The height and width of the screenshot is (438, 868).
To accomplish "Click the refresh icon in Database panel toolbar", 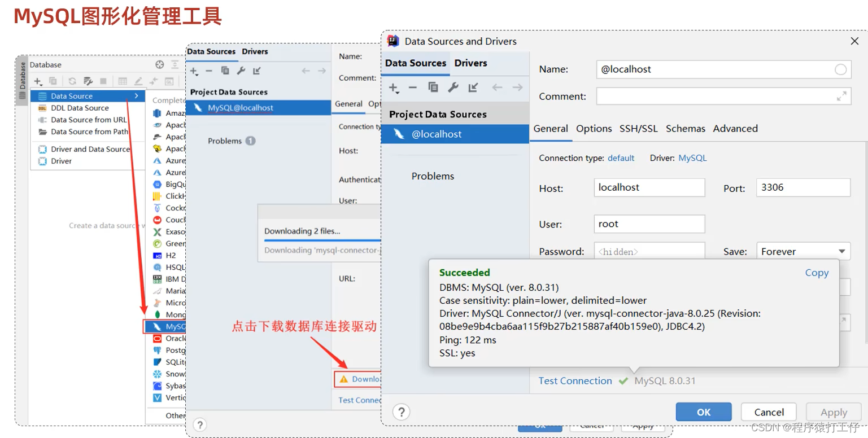I will pyautogui.click(x=72, y=81).
